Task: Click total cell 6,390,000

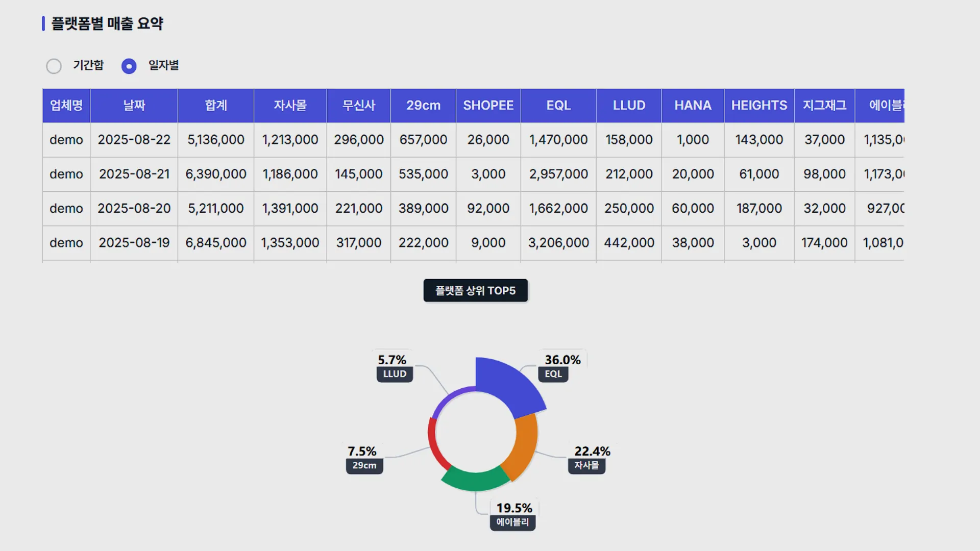Action: [x=216, y=174]
